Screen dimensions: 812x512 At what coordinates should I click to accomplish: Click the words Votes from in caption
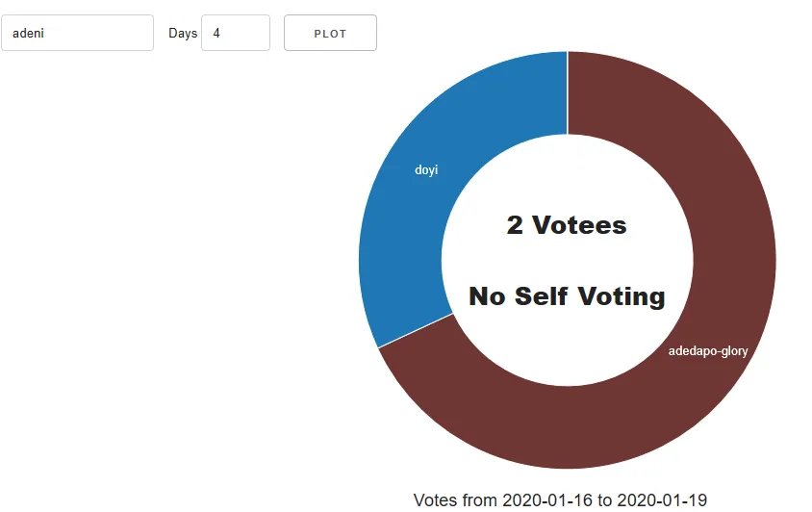[456, 500]
